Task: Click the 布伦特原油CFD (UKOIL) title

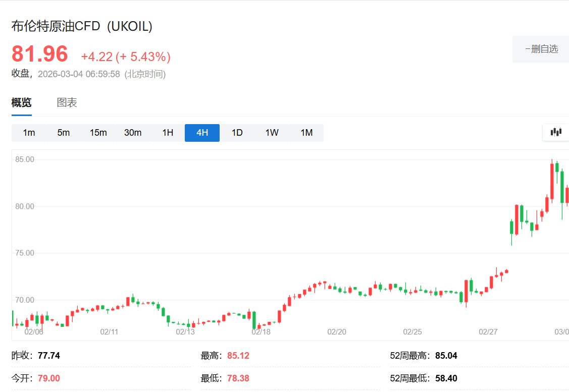Action: click(82, 27)
